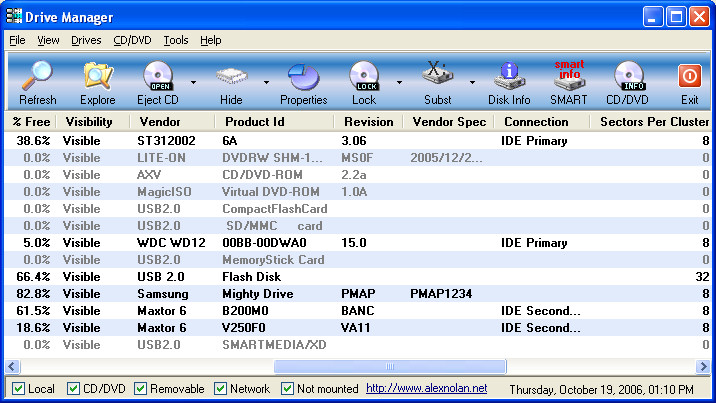
Task: Click the PMAP1234 vendor spec cell
Action: click(441, 294)
